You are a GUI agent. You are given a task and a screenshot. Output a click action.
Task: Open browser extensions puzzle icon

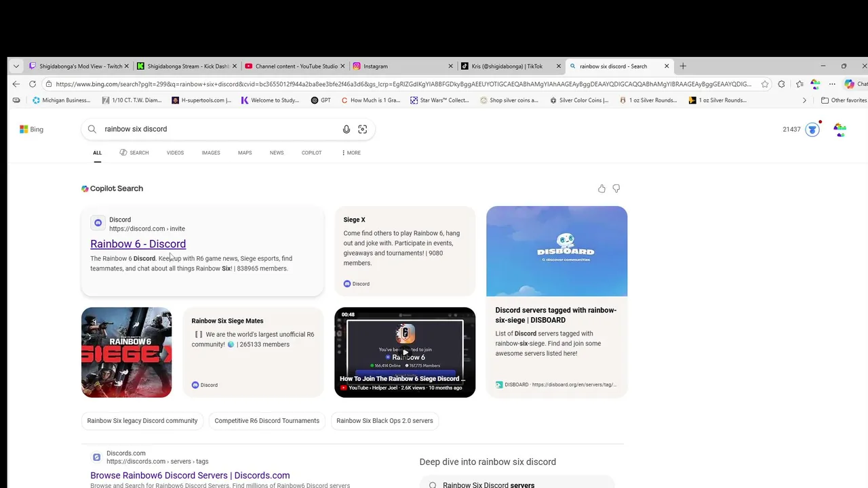click(782, 84)
